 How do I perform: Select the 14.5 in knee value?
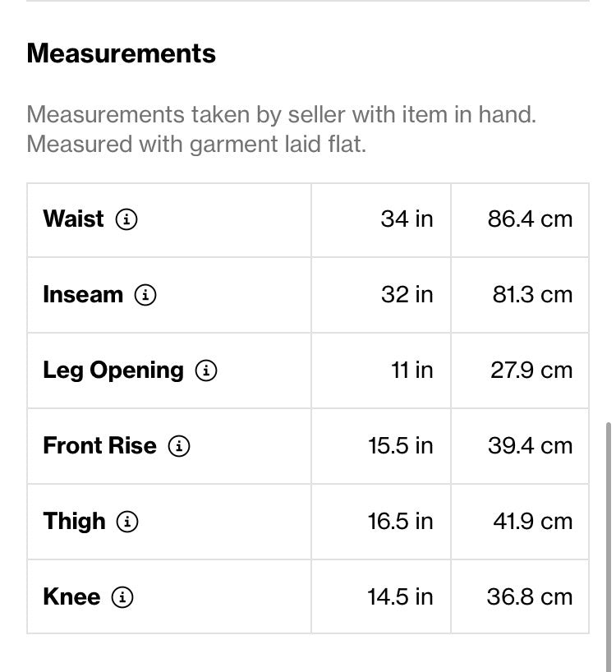point(401,597)
